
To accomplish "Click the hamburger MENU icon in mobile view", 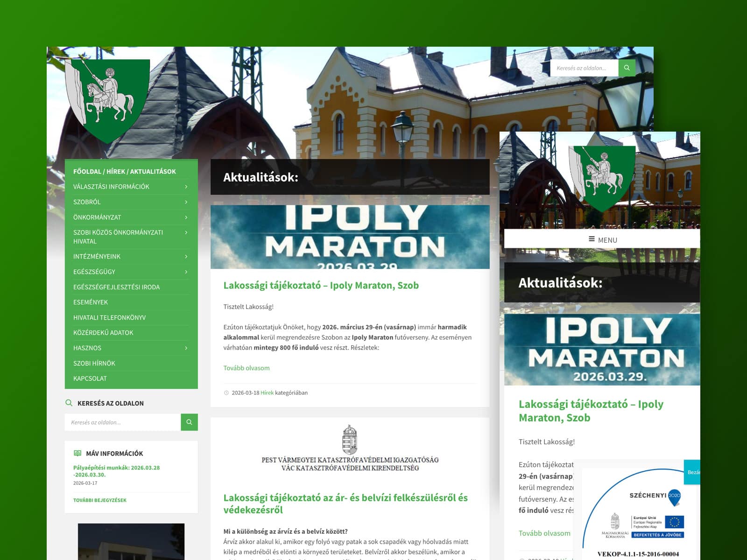I will pos(592,239).
